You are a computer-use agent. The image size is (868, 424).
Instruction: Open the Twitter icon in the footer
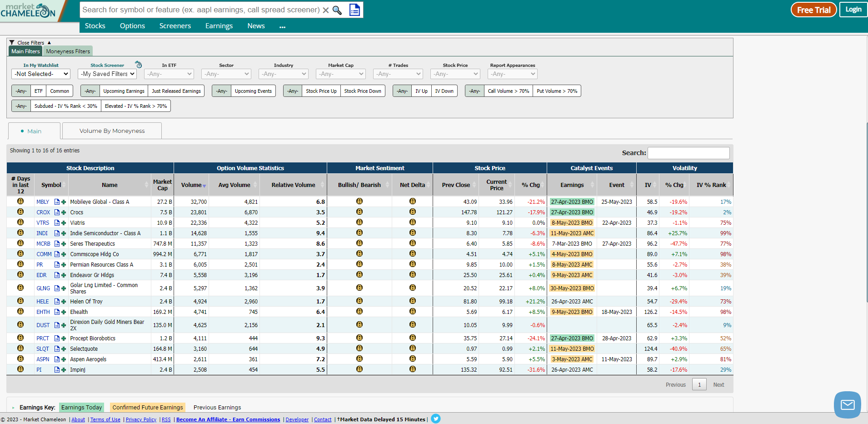tap(436, 419)
